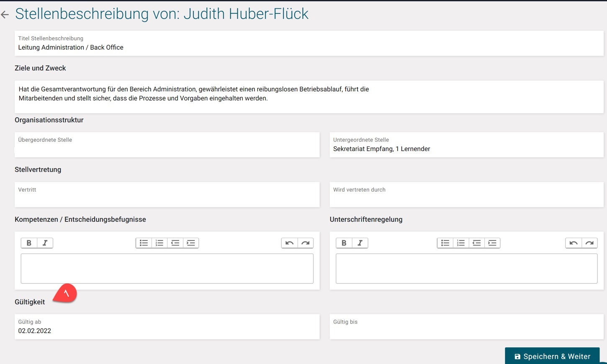Image resolution: width=607 pixels, height=364 pixels.
Task: Undo last change in the Unterschriftenregelung editor
Action: click(574, 243)
